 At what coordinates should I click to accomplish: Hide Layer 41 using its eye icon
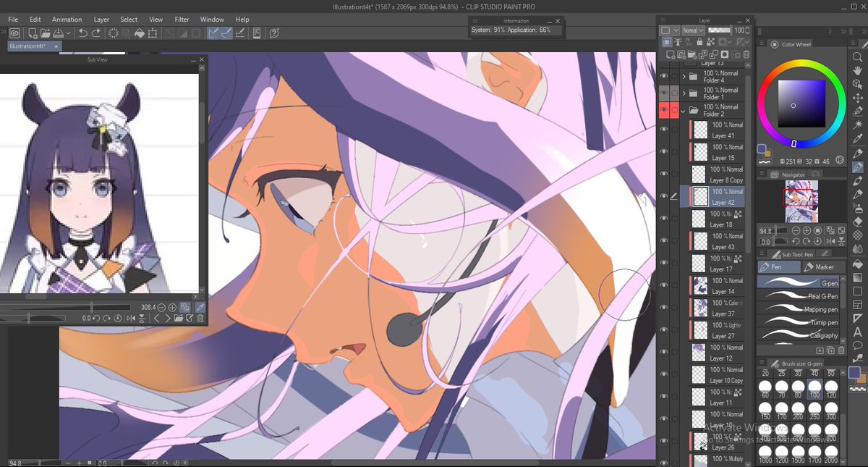tap(664, 130)
